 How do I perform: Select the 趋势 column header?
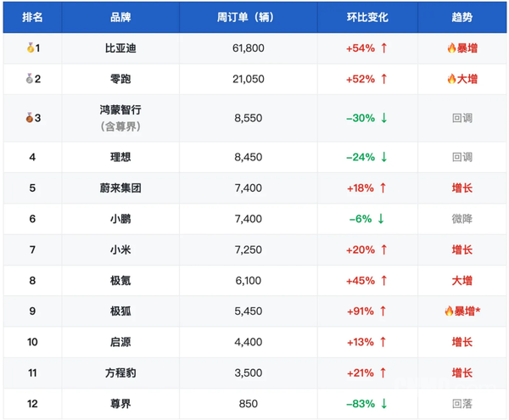[462, 17]
